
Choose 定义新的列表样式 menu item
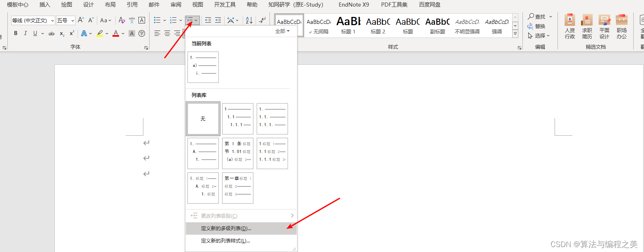241,241
